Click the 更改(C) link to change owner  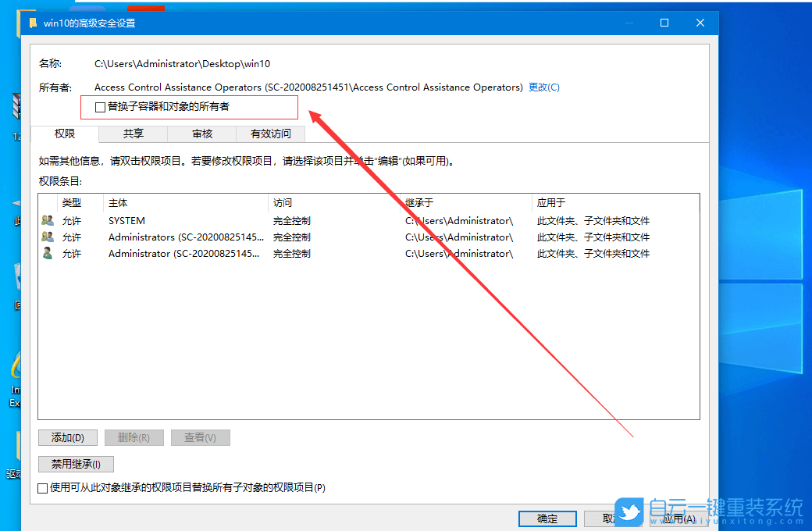[x=544, y=87]
